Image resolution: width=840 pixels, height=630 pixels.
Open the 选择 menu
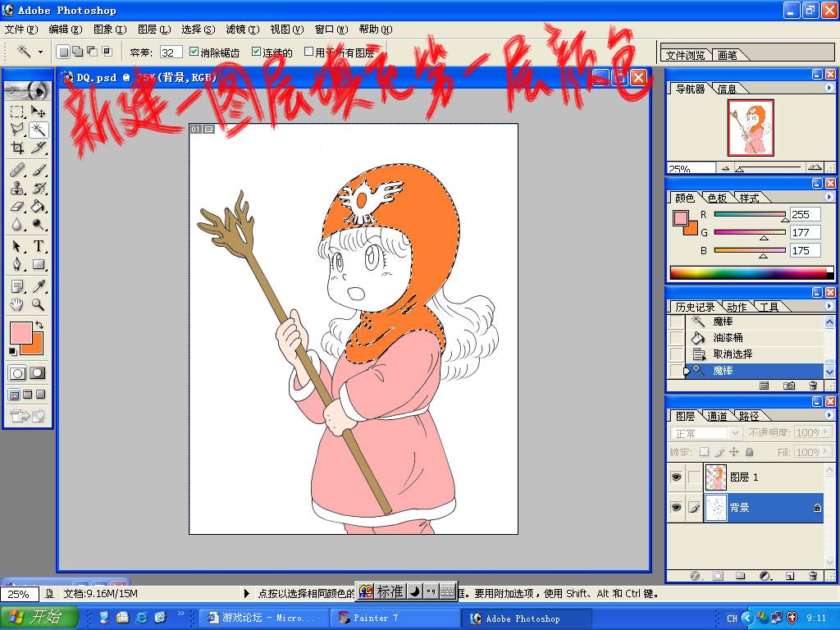click(x=198, y=30)
